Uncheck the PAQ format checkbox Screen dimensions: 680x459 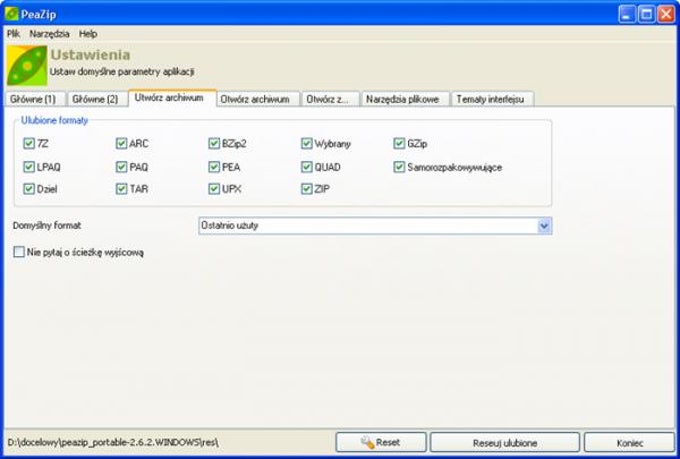click(121, 167)
